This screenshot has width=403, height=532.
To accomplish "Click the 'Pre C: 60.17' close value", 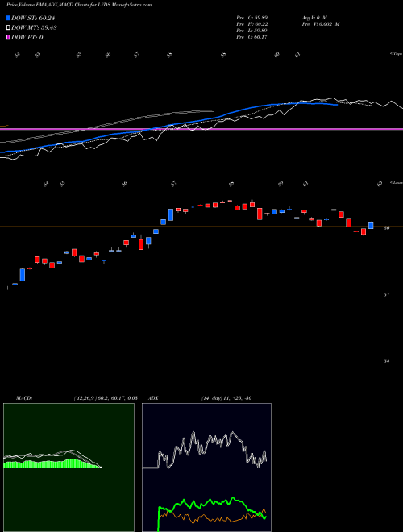I will click(x=253, y=37).
